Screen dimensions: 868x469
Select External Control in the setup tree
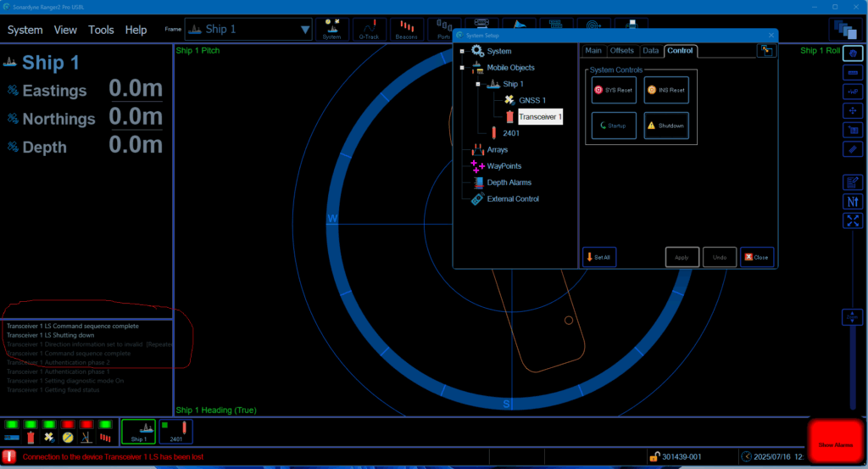tap(513, 198)
